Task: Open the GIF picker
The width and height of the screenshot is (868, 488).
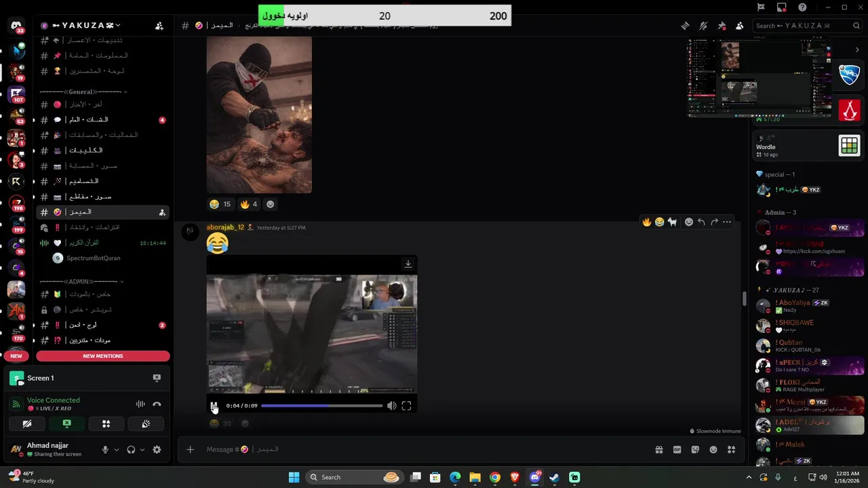Action: click(677, 449)
